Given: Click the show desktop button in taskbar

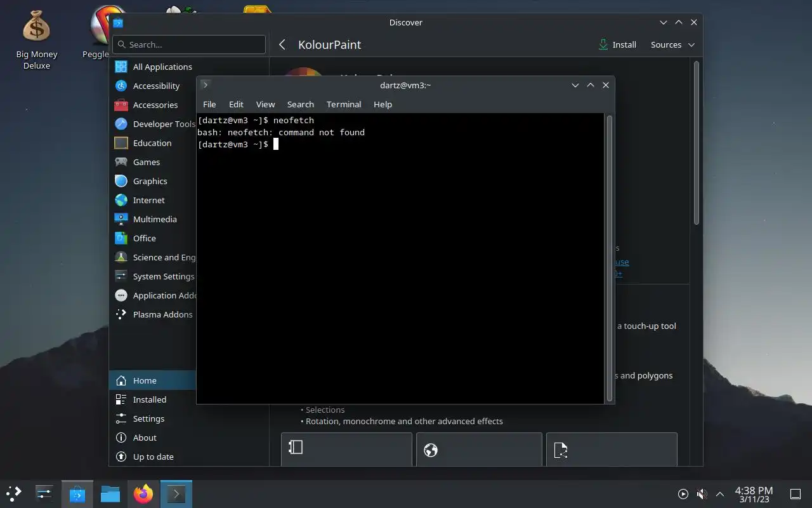Looking at the screenshot, I should (x=795, y=494).
